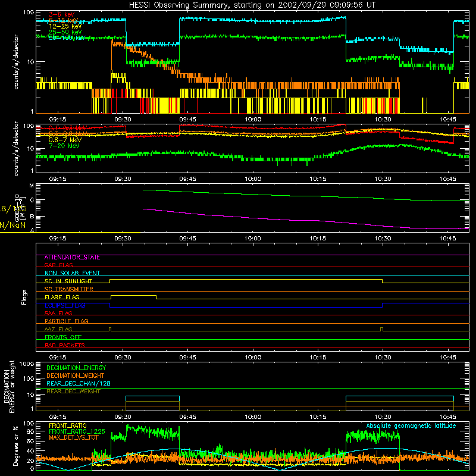This screenshot has height=476, width=476.
Task: Click the GOES panel's B class tick label
Action: 32,217
